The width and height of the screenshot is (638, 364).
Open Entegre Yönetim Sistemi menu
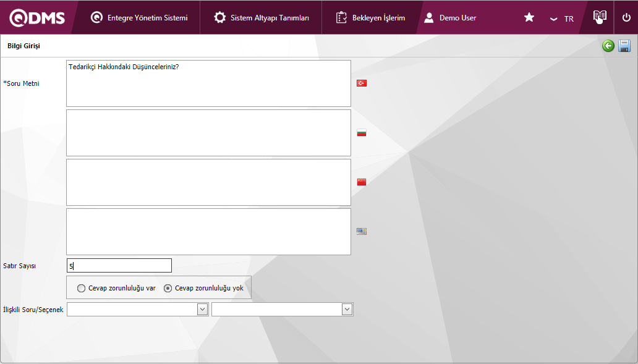tap(139, 18)
